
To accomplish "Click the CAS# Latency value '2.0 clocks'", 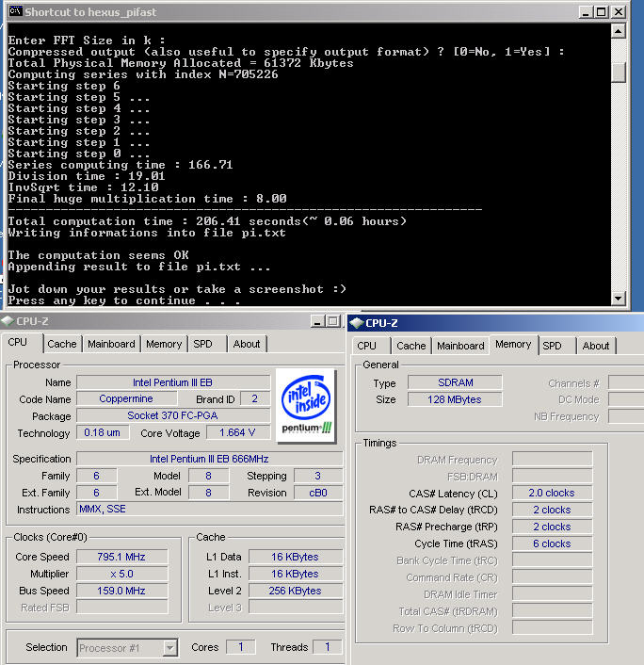I will pos(552,493).
